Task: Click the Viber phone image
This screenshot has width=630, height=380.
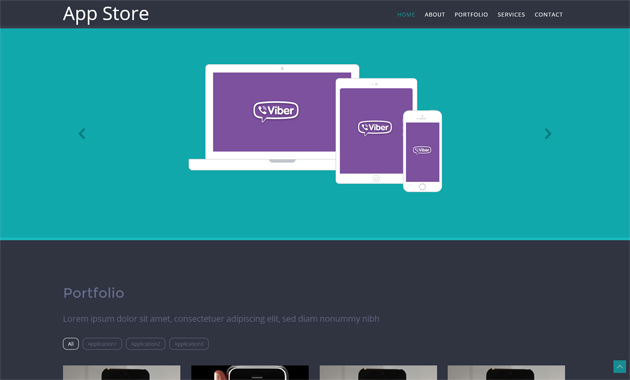Action: click(x=422, y=151)
